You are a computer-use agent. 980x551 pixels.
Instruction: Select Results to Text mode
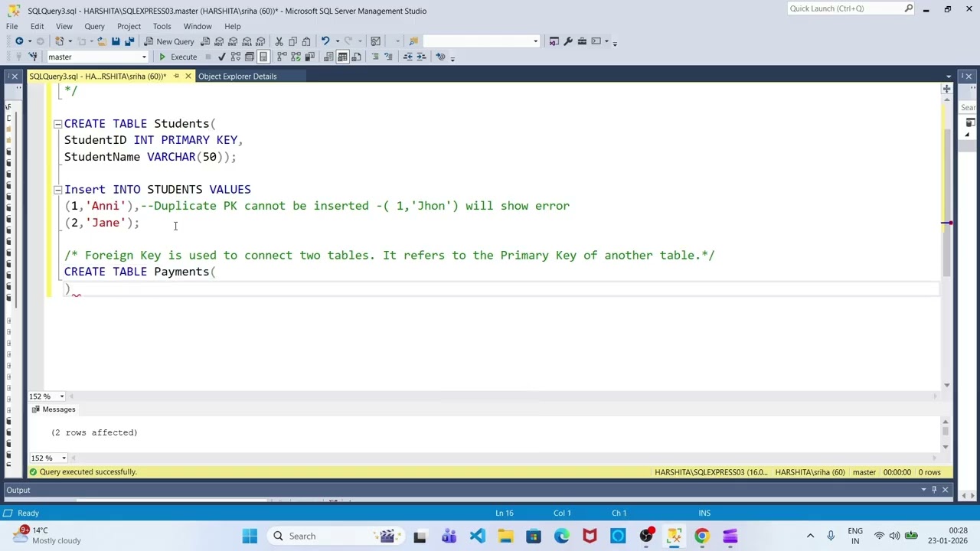point(328,57)
